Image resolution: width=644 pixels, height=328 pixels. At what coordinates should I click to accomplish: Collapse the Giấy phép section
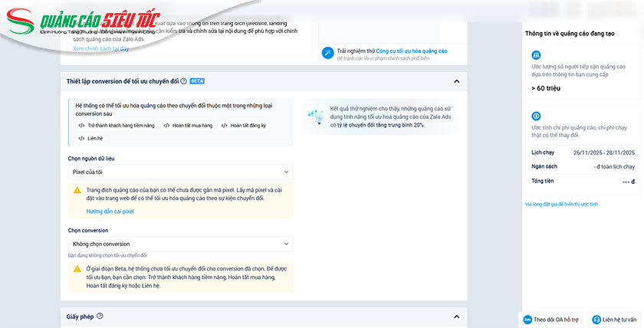pyautogui.click(x=457, y=316)
